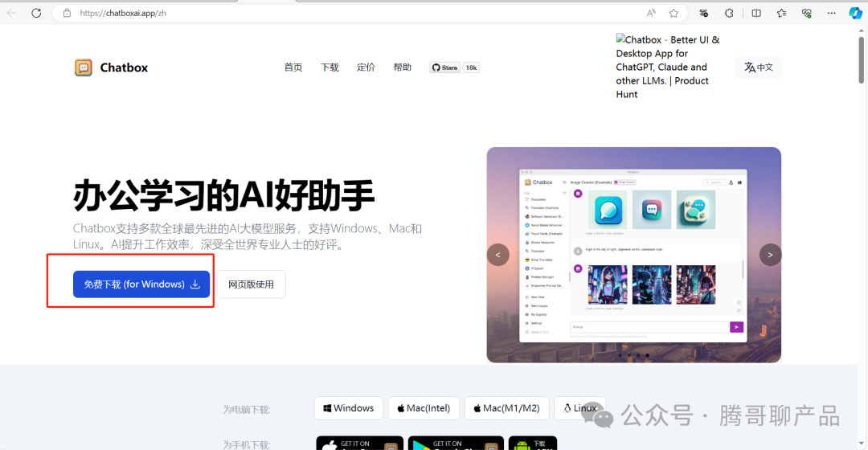
Task: Download the Mac(Intel) version
Action: point(424,408)
